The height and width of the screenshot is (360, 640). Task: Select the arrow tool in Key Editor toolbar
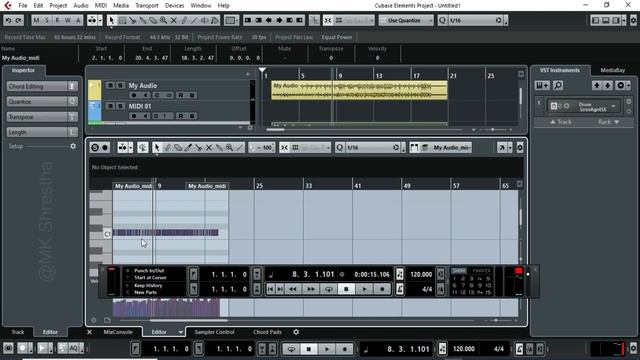tap(157, 147)
